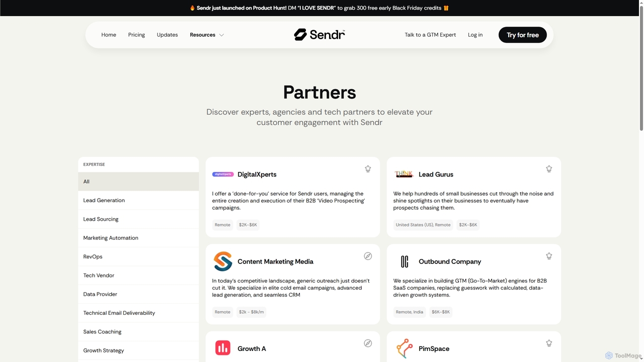
Task: Click the Outbound Company logo
Action: coord(404,261)
